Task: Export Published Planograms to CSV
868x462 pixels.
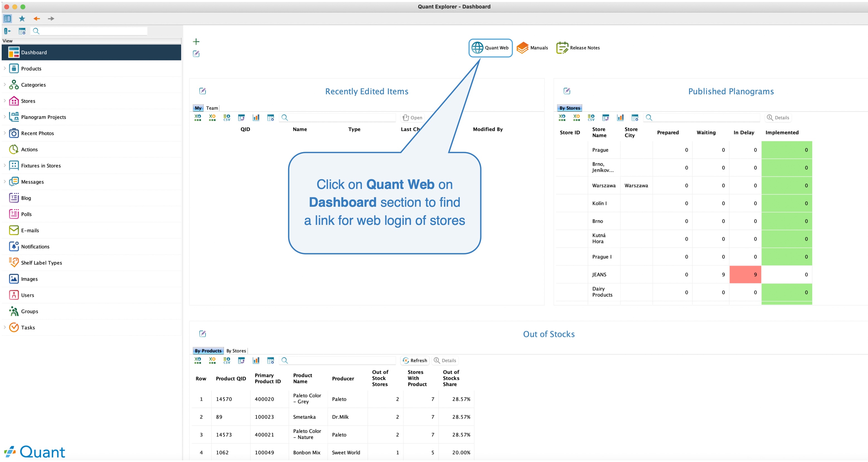Action: coord(591,118)
